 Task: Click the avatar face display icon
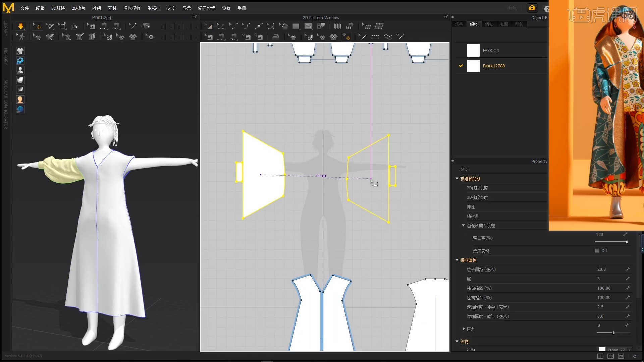(20, 100)
